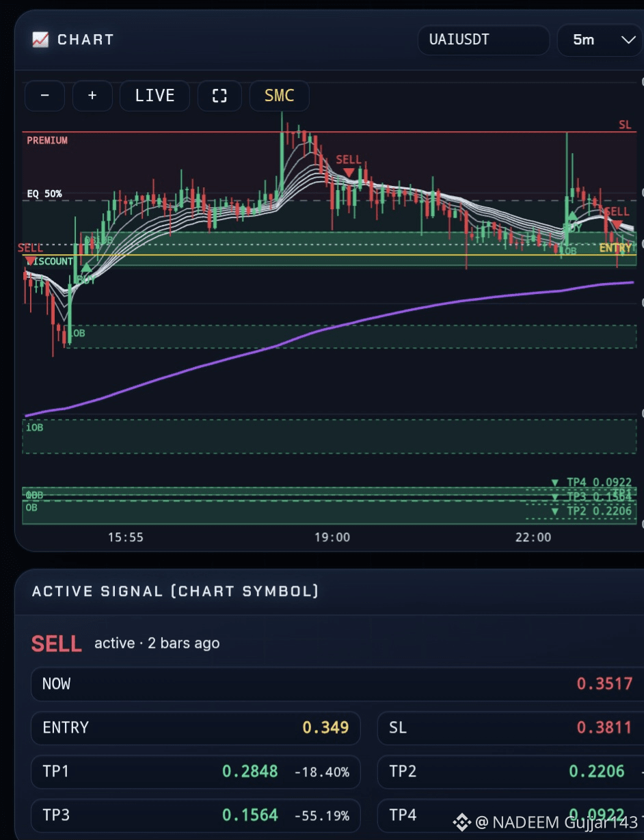Open the 5m timeframe dropdown
644x840 pixels.
(x=600, y=40)
